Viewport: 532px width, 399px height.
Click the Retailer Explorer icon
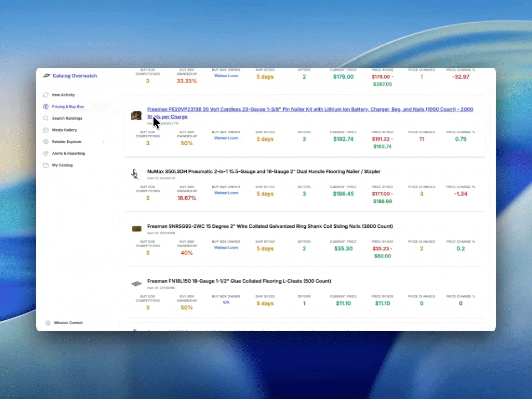click(x=46, y=142)
